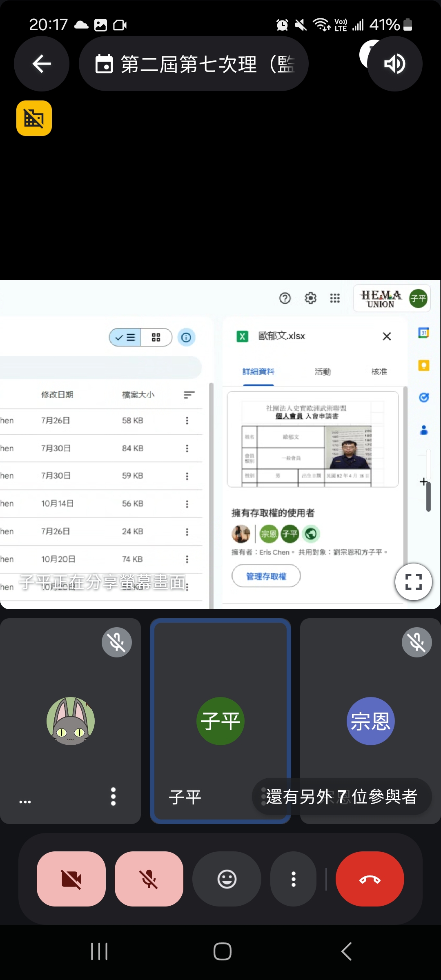441x980 pixels.
Task: Select the 核准 tab
Action: [x=379, y=372]
